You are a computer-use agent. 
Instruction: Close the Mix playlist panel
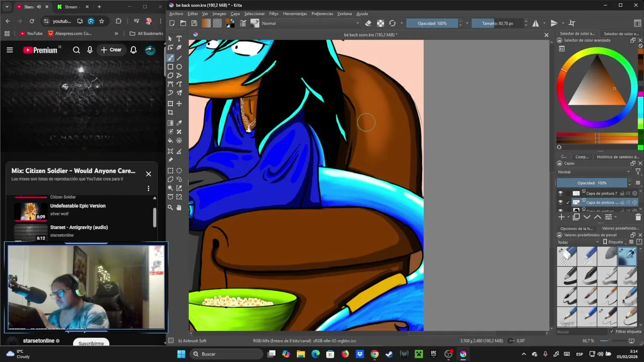click(x=148, y=174)
